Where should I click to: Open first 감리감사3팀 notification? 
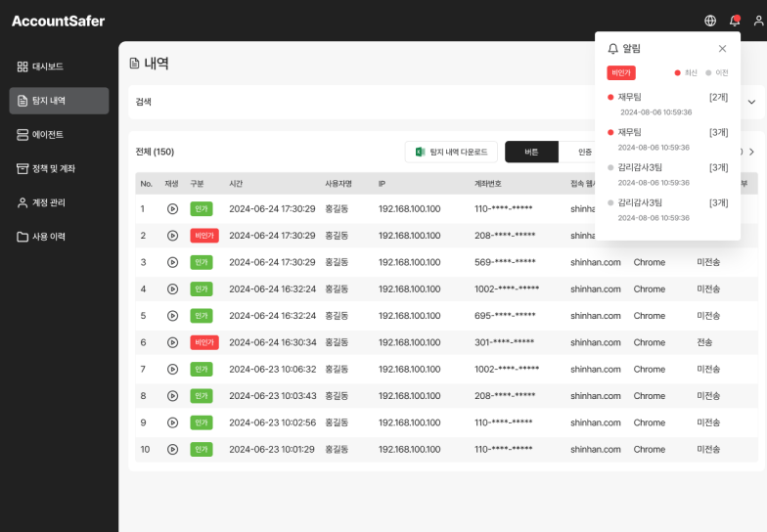[x=667, y=174]
